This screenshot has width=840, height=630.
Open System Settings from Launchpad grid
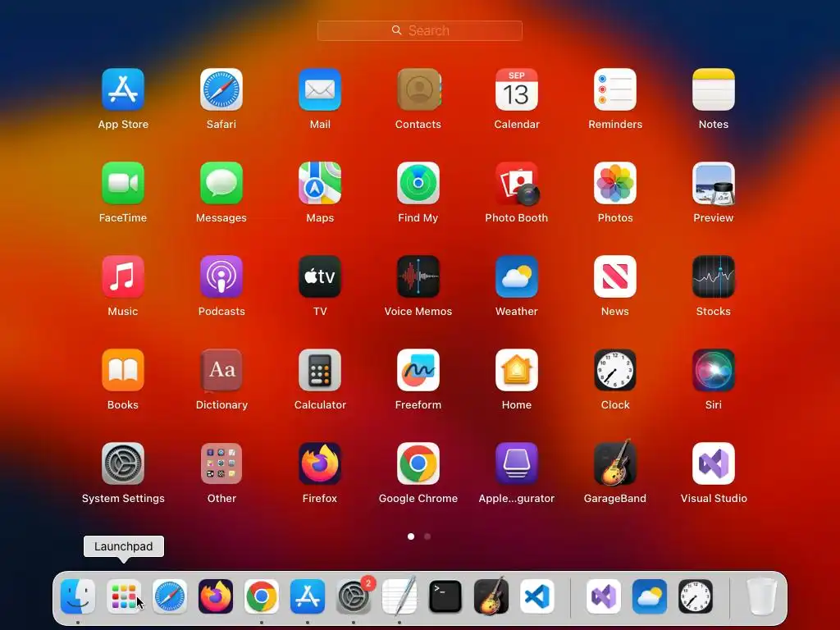point(123,463)
